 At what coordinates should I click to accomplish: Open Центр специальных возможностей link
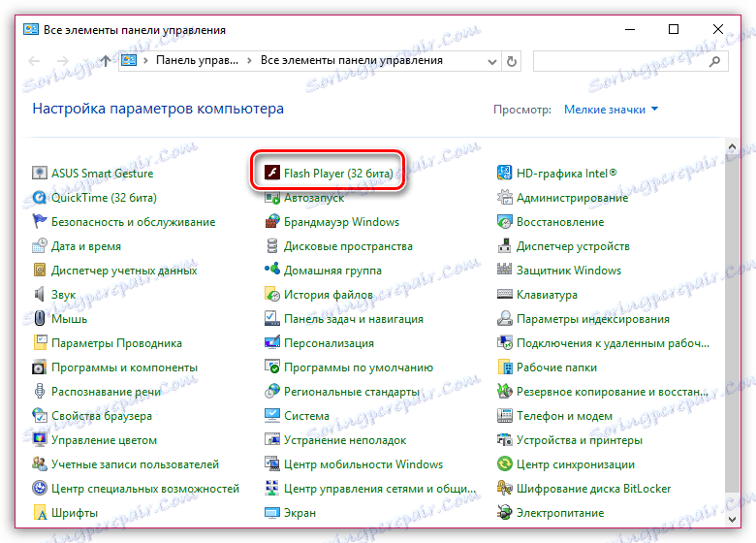[145, 489]
